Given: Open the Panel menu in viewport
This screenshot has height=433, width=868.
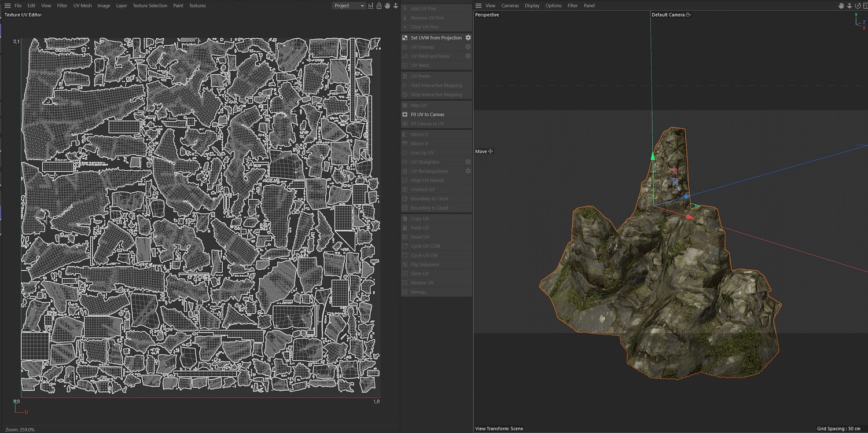Looking at the screenshot, I should [x=589, y=6].
